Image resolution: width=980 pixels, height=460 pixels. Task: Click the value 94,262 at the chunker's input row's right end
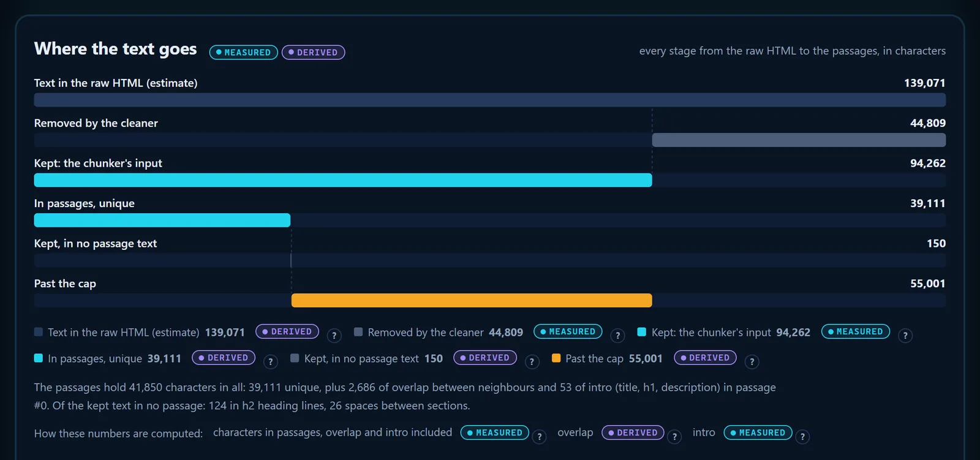[928, 163]
